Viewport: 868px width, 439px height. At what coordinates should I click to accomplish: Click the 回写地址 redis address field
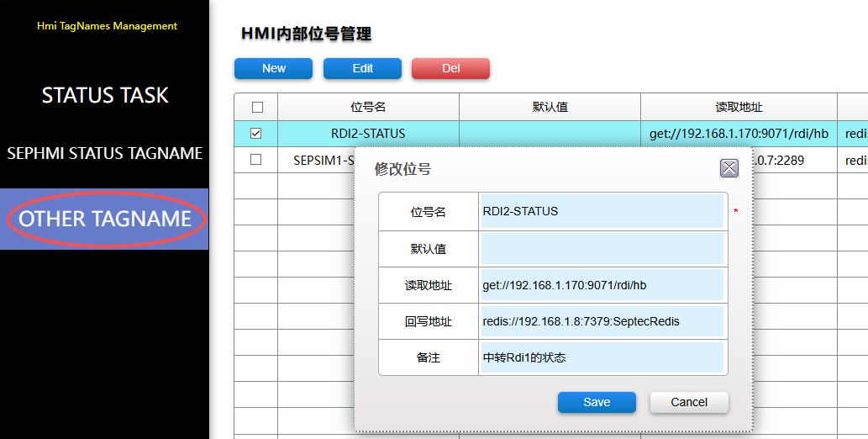pyautogui.click(x=601, y=321)
